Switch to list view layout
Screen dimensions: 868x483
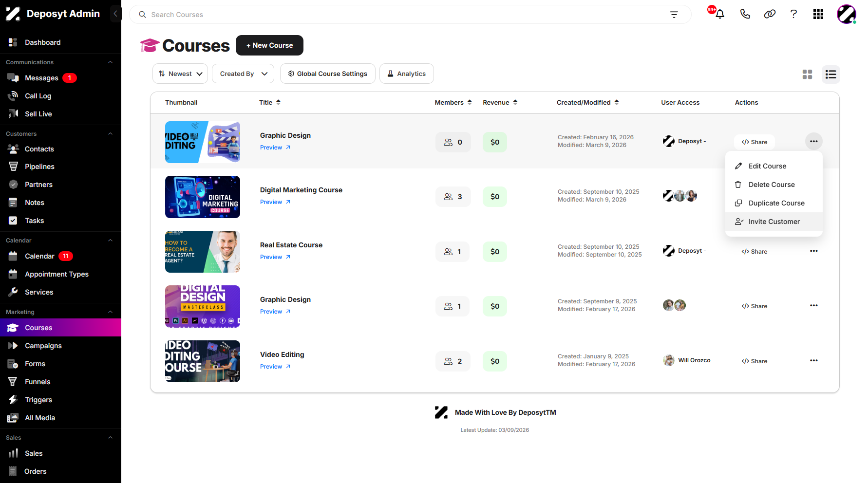coord(831,74)
